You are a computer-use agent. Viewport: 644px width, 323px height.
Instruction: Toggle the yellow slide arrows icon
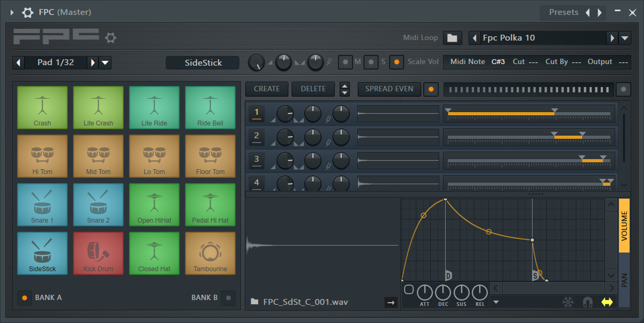[x=607, y=302]
